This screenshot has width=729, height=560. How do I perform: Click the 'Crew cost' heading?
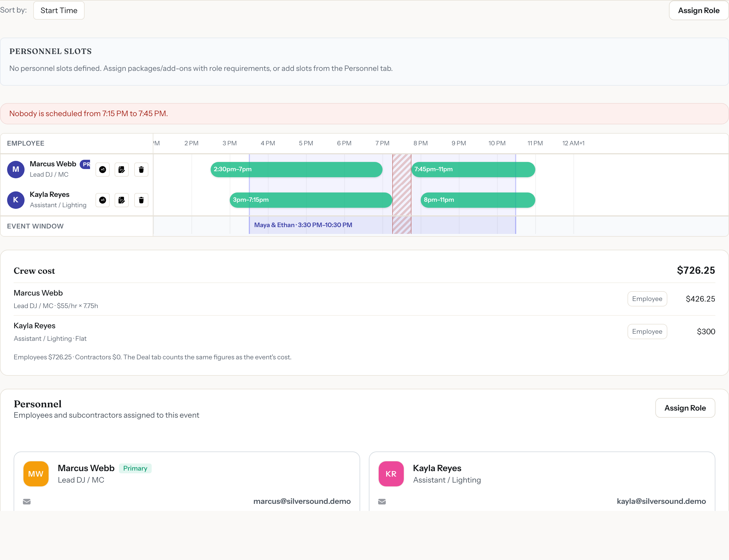tap(34, 271)
